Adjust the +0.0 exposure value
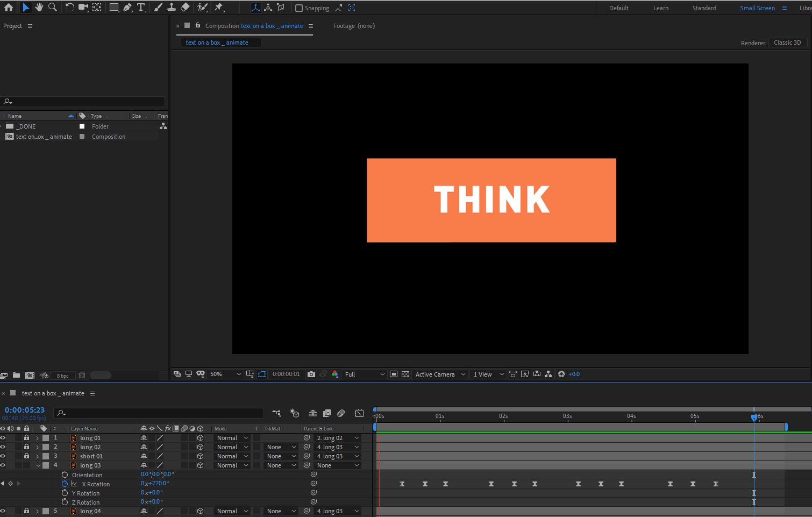 574,374
